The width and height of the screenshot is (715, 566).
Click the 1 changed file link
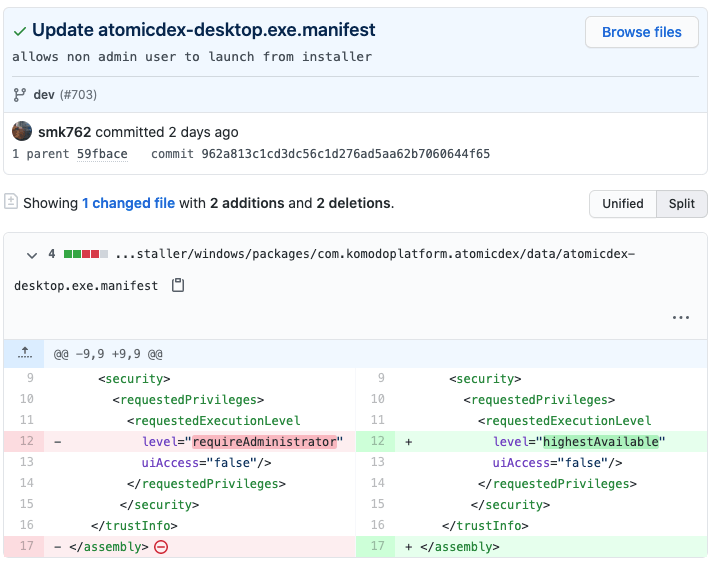pyautogui.click(x=129, y=203)
